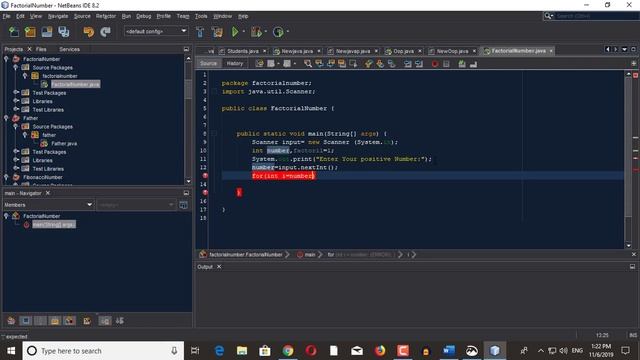640x360 pixels.
Task: Toggle Show Static Members filter in Navigator
Action: (40, 320)
